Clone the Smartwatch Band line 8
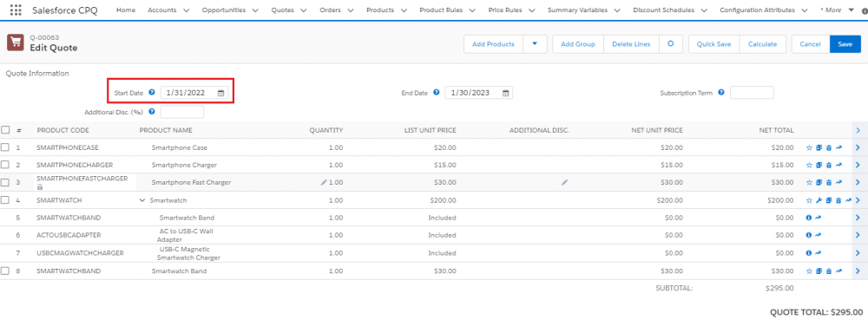 [x=819, y=271]
